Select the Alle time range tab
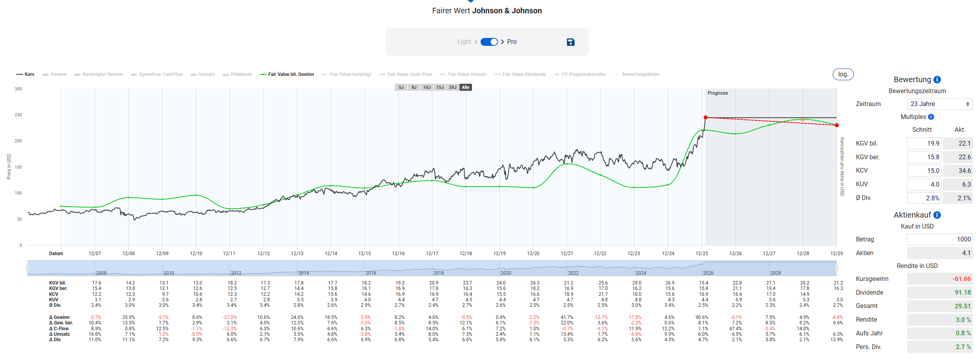This screenshot has width=980, height=360. (465, 87)
